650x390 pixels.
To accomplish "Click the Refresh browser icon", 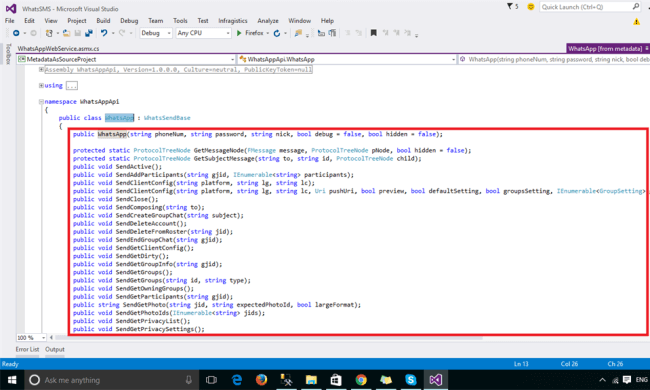I will 277,33.
